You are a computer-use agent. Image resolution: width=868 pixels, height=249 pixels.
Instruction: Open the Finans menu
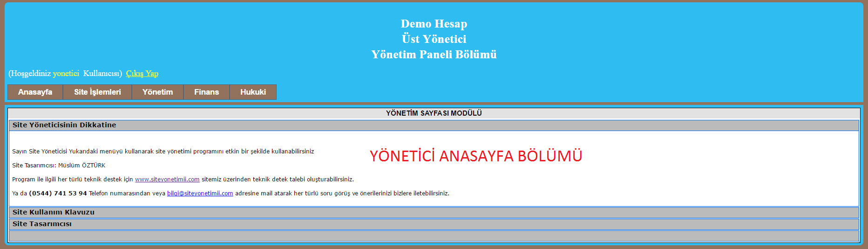point(206,92)
